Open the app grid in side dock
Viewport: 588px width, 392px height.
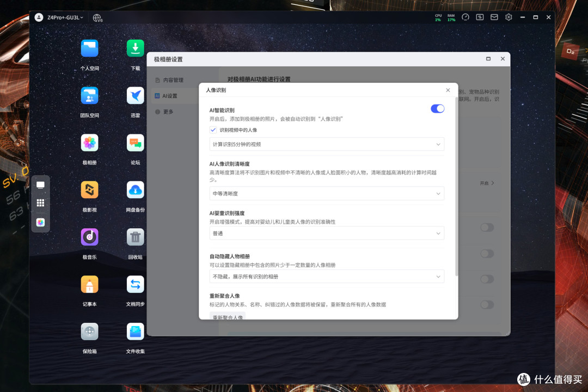pyautogui.click(x=40, y=203)
